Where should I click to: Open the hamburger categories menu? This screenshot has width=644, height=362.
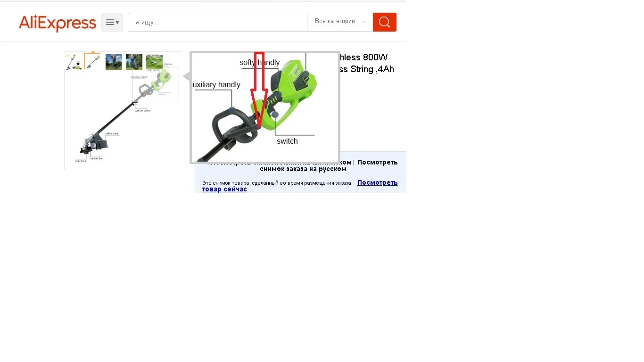point(112,22)
